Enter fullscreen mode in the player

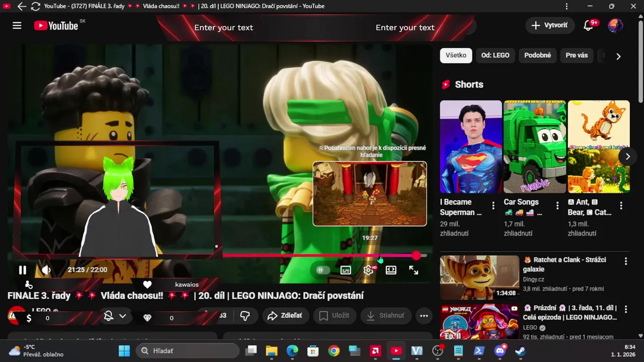[x=414, y=270]
